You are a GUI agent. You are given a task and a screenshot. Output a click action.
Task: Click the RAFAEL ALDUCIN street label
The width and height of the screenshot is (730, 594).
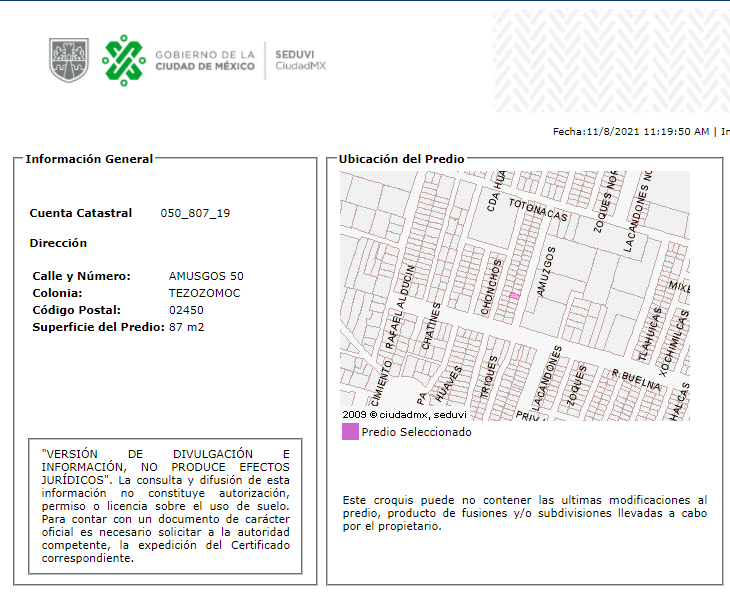click(400, 307)
